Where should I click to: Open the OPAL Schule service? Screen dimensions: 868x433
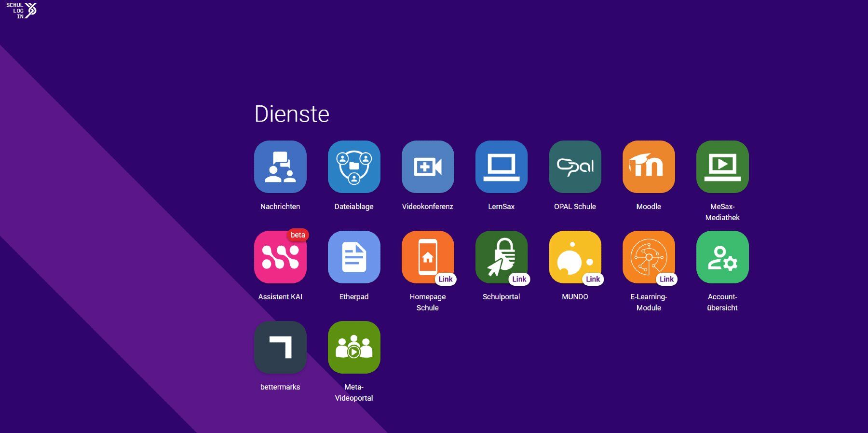(x=575, y=167)
